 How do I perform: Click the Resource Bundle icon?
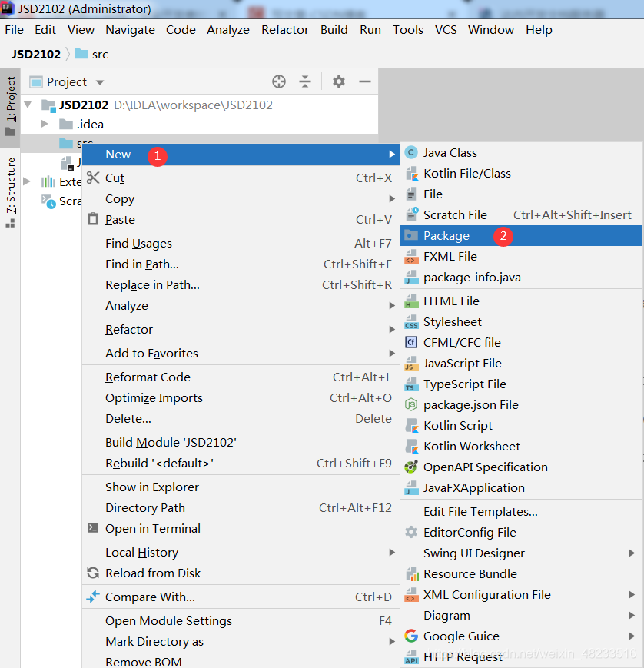pyautogui.click(x=412, y=574)
